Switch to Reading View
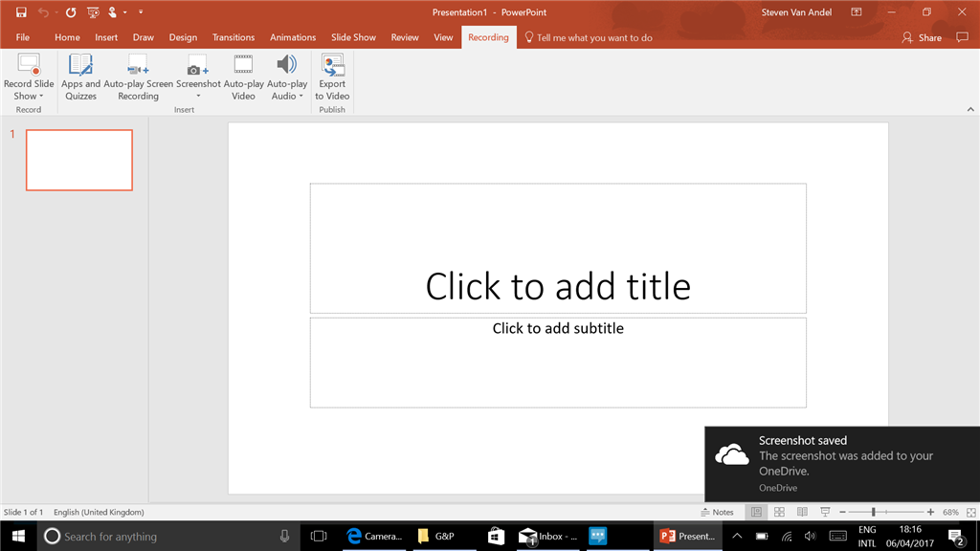Screen dimensions: 980x551 click(x=803, y=513)
